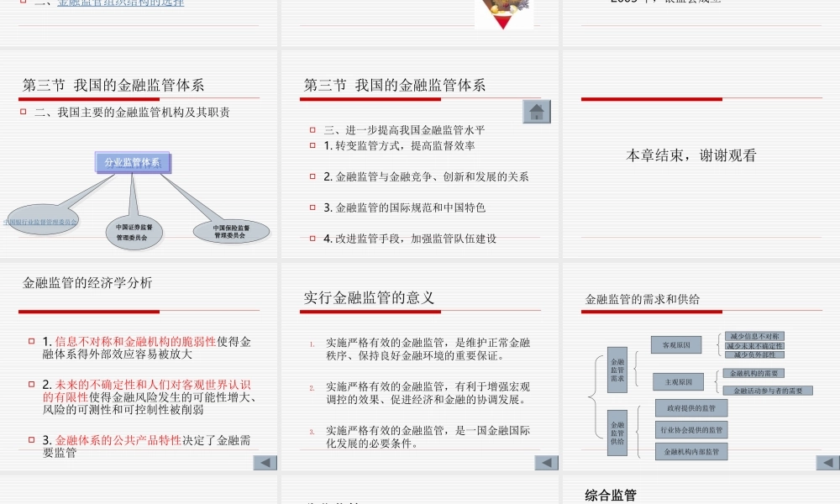This screenshot has height=504, width=840.
Task: Click red square bullet before 转变监管方式
Action: tap(312, 144)
